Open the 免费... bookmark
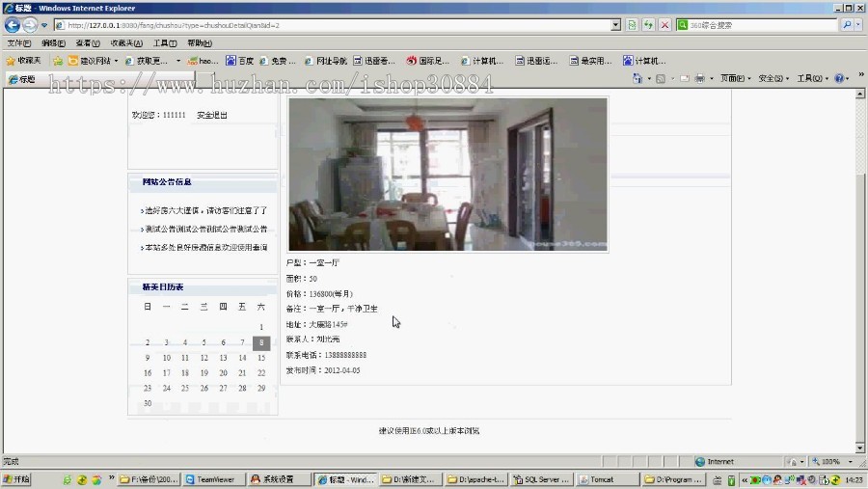 point(278,61)
